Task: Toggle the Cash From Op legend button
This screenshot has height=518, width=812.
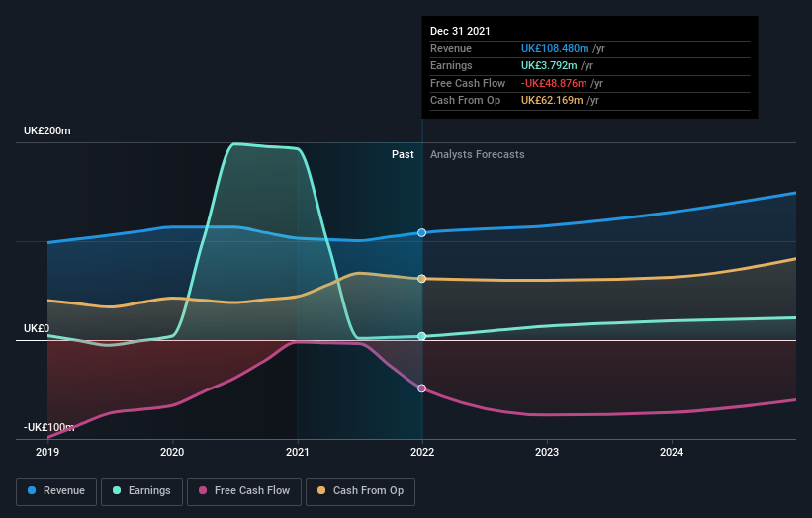Action: pyautogui.click(x=360, y=491)
